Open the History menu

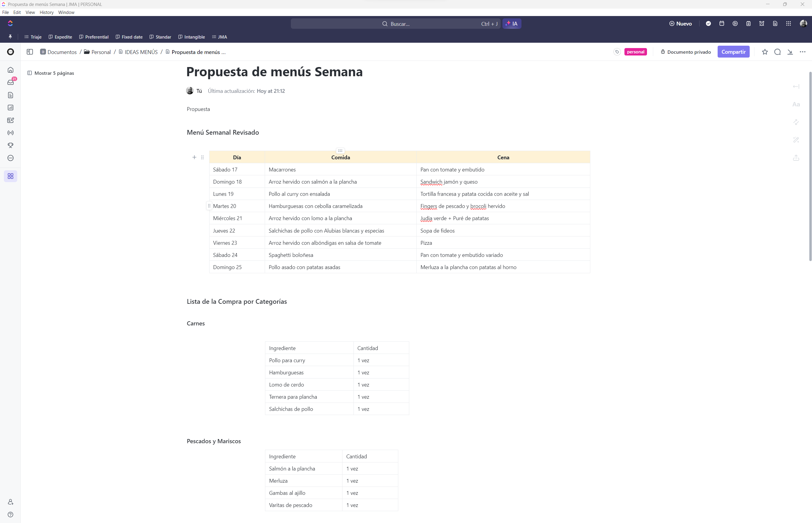[x=47, y=12]
